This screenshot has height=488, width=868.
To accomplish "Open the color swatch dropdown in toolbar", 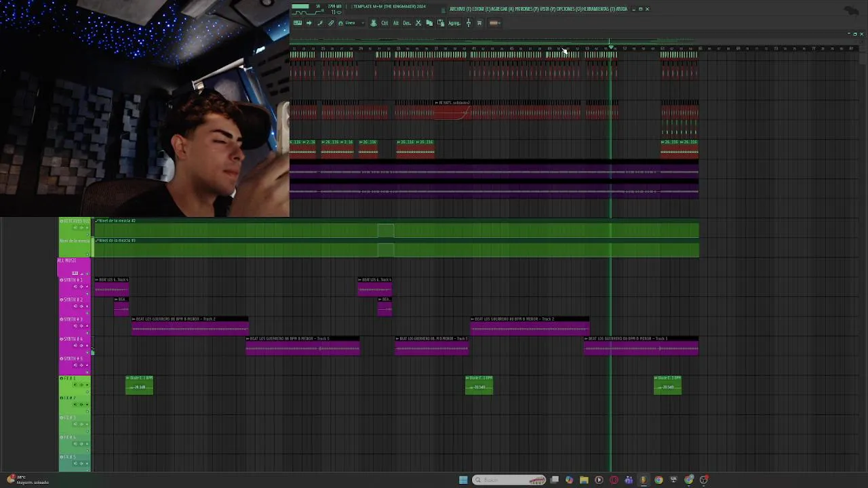I will pos(500,22).
